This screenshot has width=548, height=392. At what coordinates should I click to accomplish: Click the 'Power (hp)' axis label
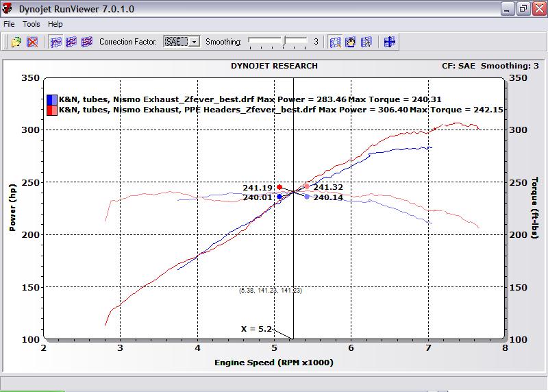12,208
